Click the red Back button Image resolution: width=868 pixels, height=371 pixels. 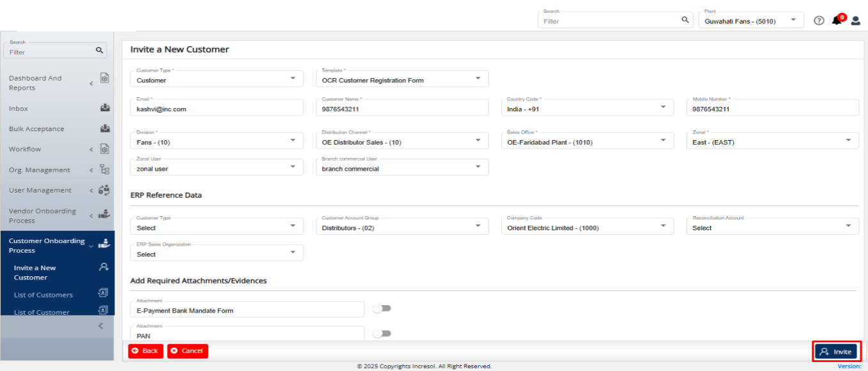pos(146,351)
